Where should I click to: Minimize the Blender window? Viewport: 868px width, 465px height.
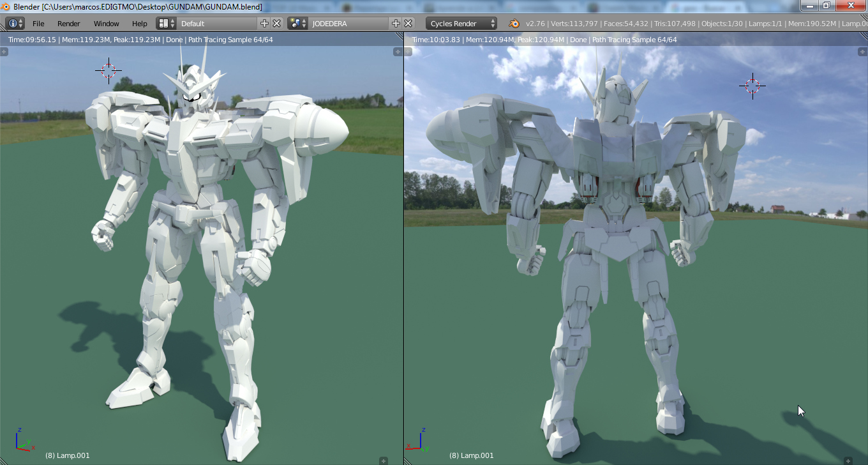(x=810, y=6)
